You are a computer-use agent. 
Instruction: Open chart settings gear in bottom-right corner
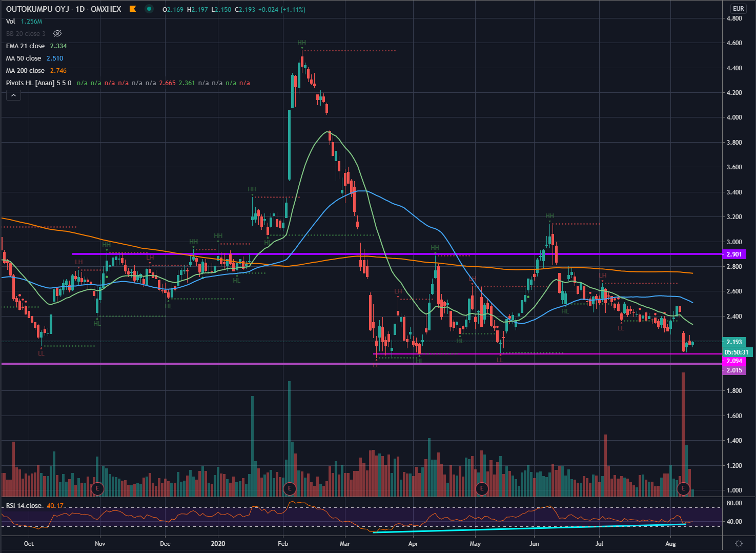point(739,543)
